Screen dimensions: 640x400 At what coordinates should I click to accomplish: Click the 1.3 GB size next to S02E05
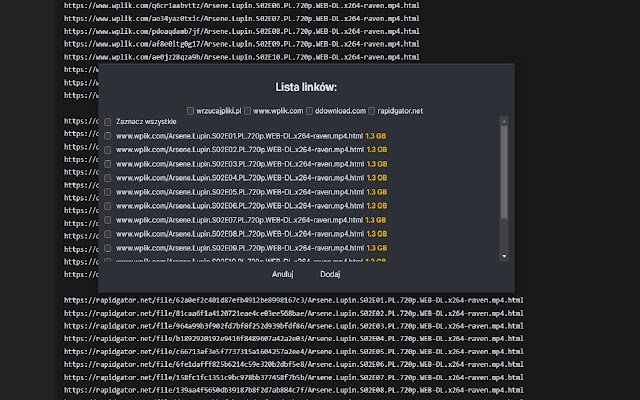point(377,192)
